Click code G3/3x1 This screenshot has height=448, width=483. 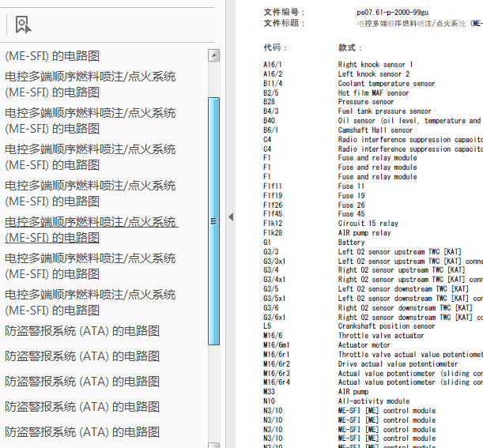[x=274, y=262]
